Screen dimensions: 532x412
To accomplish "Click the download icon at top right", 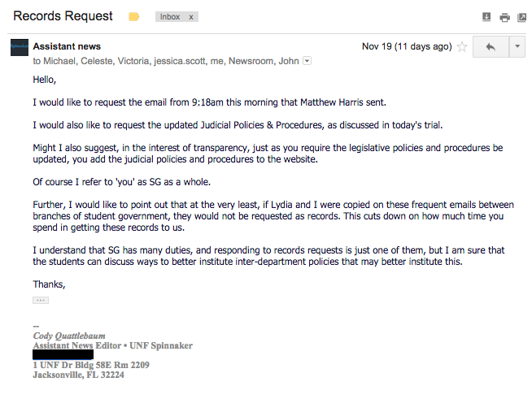I will click(x=486, y=17).
